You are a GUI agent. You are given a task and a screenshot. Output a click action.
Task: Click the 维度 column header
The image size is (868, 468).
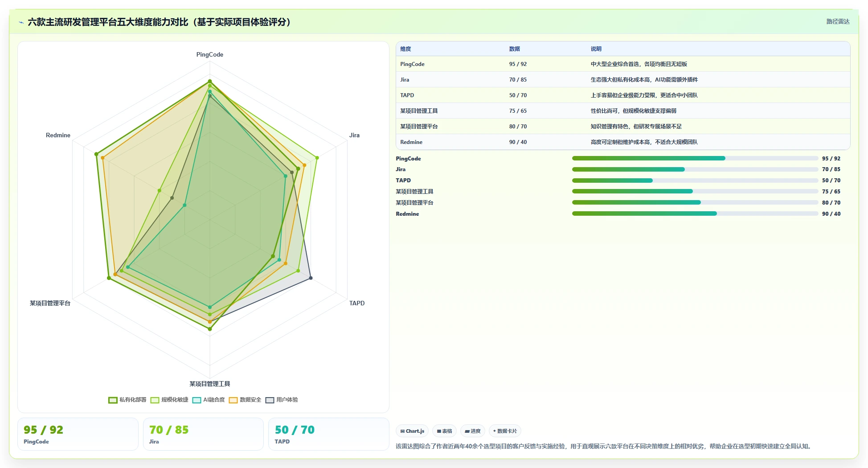click(x=405, y=49)
